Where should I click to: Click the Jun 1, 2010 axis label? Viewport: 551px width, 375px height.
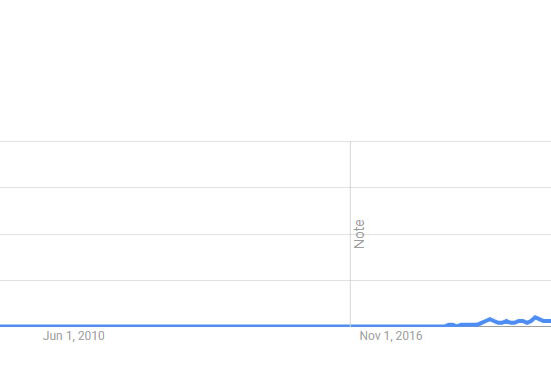tap(73, 336)
